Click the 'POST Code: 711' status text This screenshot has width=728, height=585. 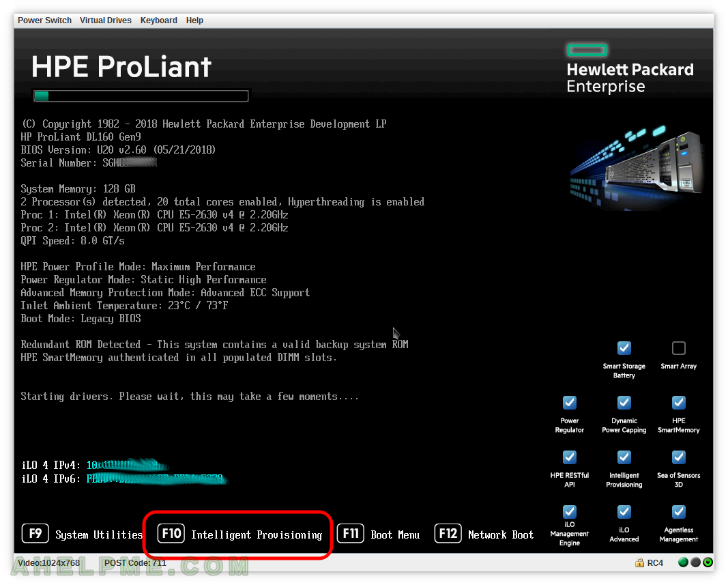coord(135,563)
